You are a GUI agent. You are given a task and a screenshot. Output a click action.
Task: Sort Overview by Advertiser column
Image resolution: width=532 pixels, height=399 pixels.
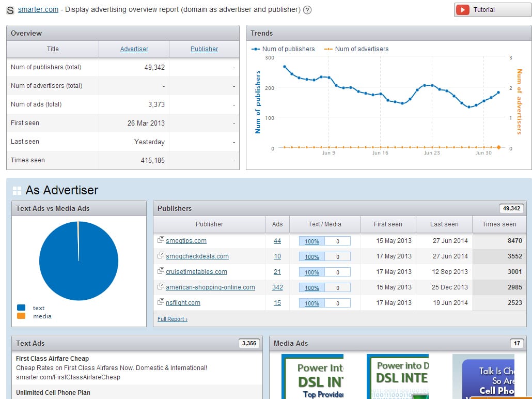coord(134,49)
